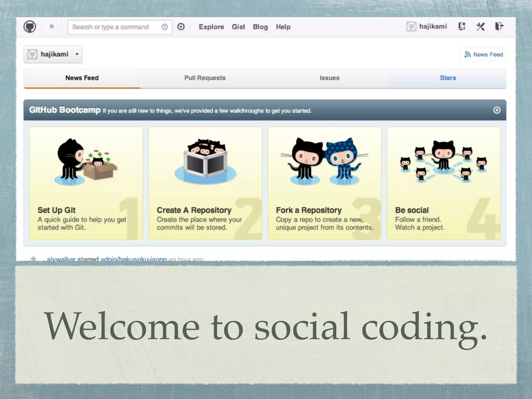Close the GitHub Bootcamp banner

[x=497, y=110]
